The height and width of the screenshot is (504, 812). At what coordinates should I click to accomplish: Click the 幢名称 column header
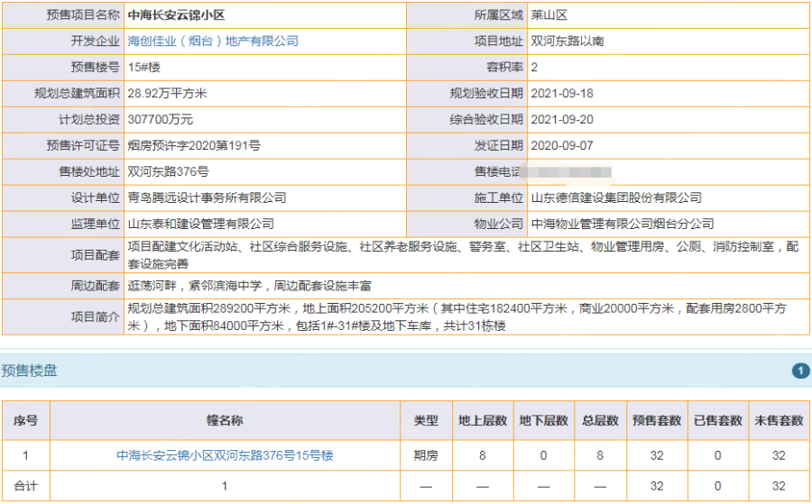pyautogui.click(x=225, y=421)
